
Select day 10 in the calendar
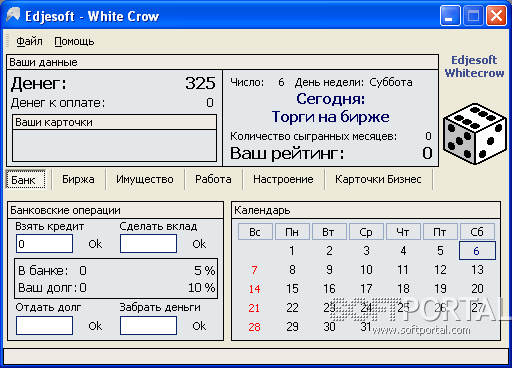366,270
